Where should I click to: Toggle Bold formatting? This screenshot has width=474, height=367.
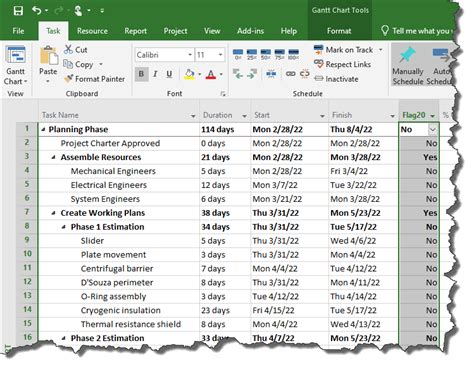click(x=141, y=74)
